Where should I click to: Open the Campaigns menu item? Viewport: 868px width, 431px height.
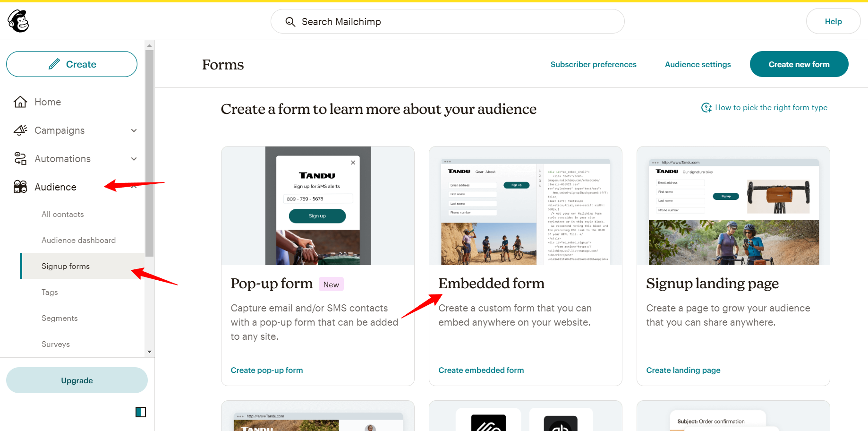click(60, 130)
